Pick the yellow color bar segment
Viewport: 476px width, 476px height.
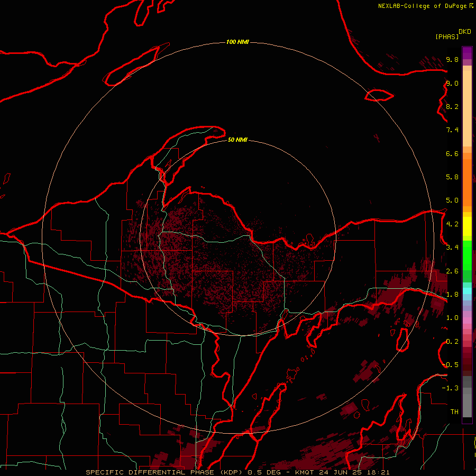pos(467,226)
